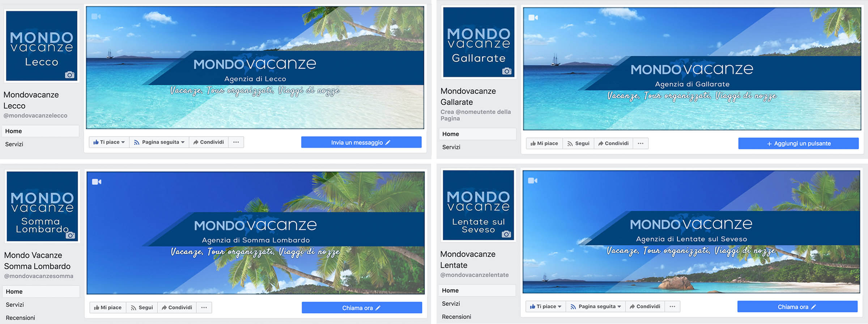Click camera icon on Gallarate profile picture
The image size is (868, 324).
(507, 71)
